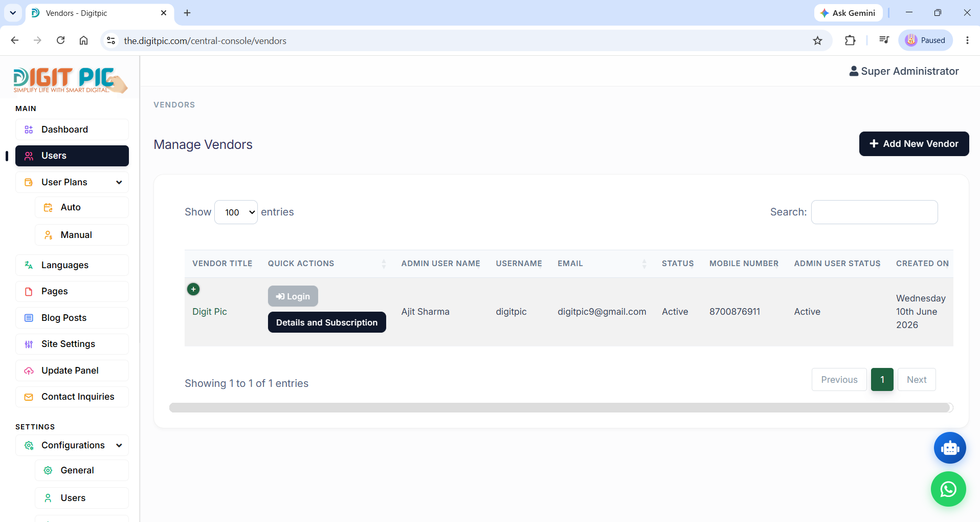
Task: Reload the vendors page
Action: 60,40
